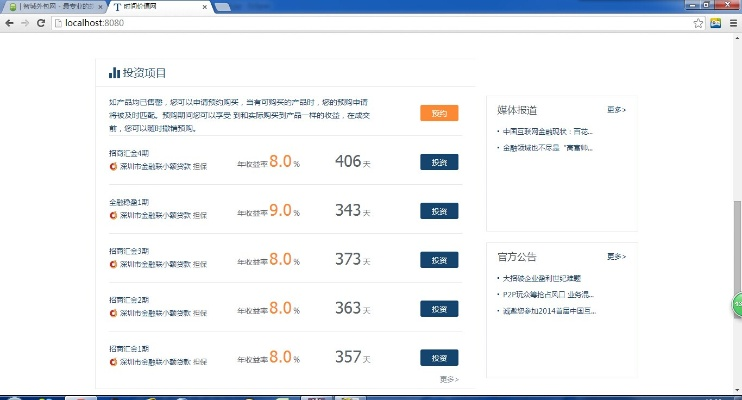Click the bar chart icon beside 投资项目
Image resolution: width=742 pixels, height=400 pixels.
114,72
